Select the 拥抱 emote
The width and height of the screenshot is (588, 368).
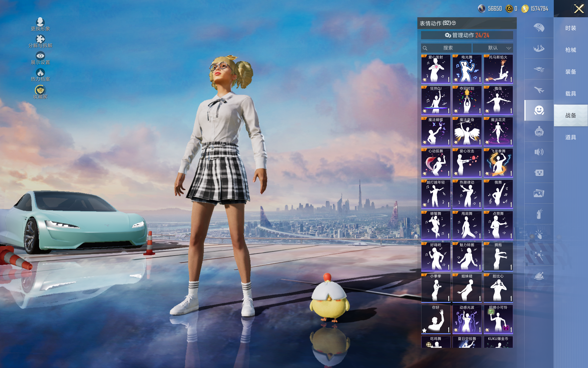click(x=498, y=256)
